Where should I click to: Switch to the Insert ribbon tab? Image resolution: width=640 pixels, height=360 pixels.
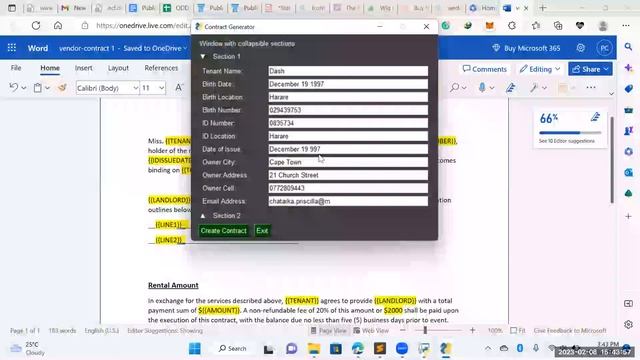pos(83,68)
